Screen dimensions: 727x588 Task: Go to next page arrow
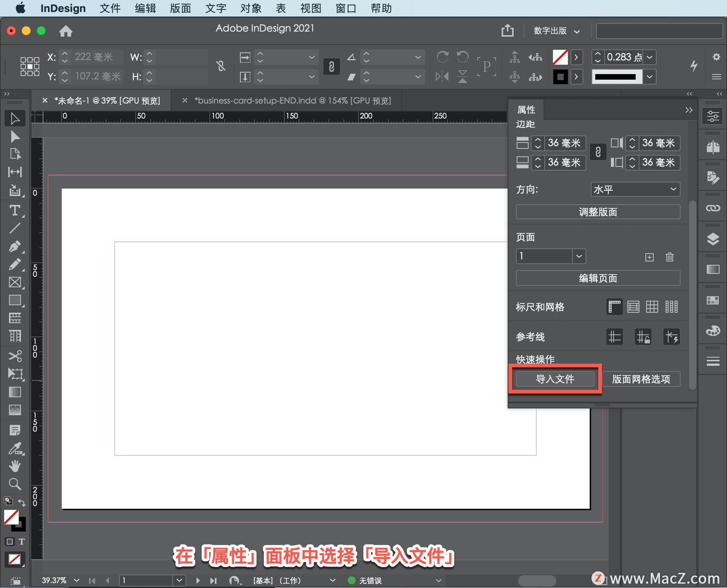click(x=198, y=580)
